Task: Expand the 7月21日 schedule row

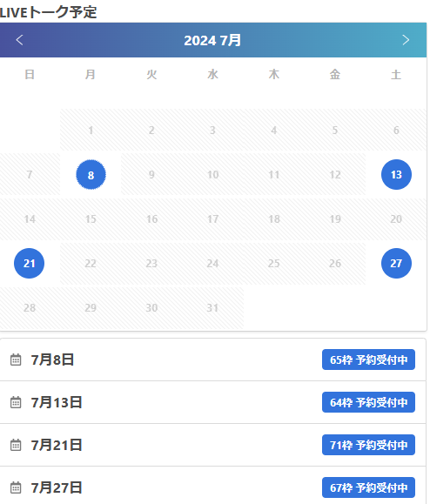Action: 212,445
